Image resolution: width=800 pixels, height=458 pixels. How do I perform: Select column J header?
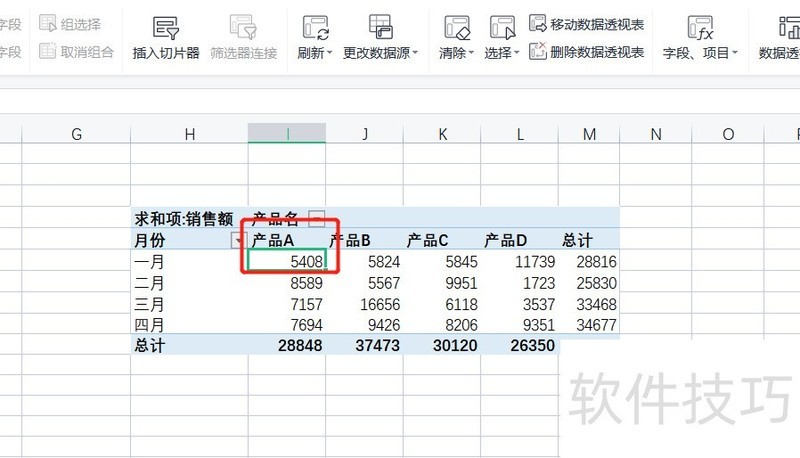pyautogui.click(x=364, y=134)
